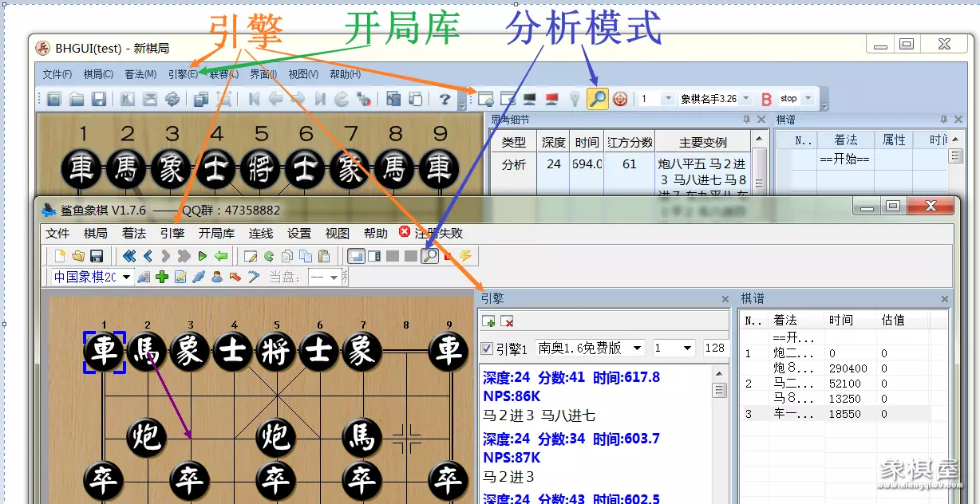Viewport: 980px width, 504px height.
Task: Open the 引擎(E) menu in BHGUI
Action: click(183, 74)
